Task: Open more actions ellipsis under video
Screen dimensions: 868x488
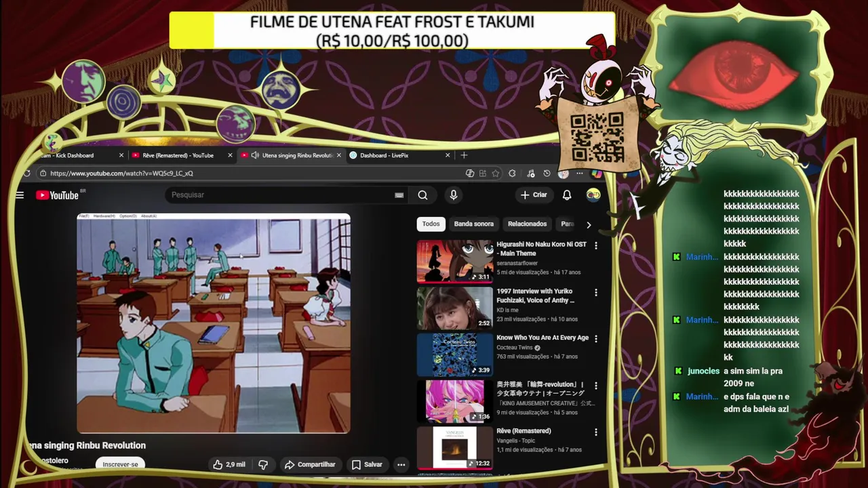Action: pos(401,465)
